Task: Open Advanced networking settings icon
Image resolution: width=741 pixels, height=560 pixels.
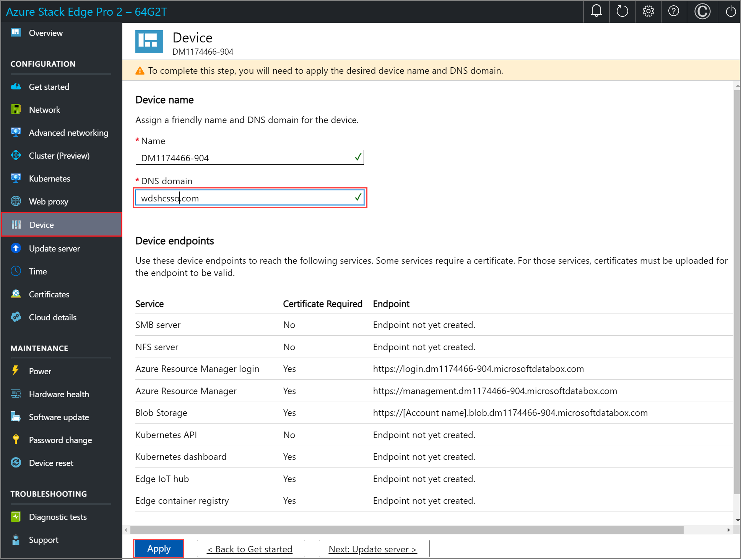Action: coord(16,132)
